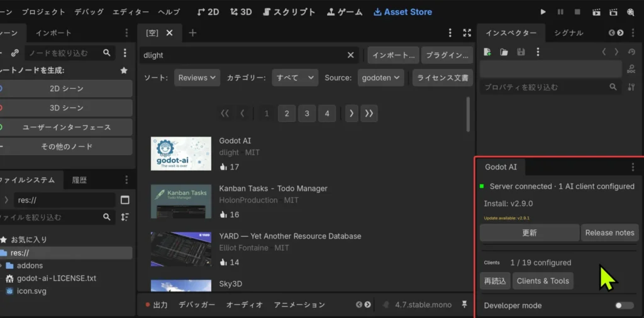Create 3D シーン root node

pos(66,108)
